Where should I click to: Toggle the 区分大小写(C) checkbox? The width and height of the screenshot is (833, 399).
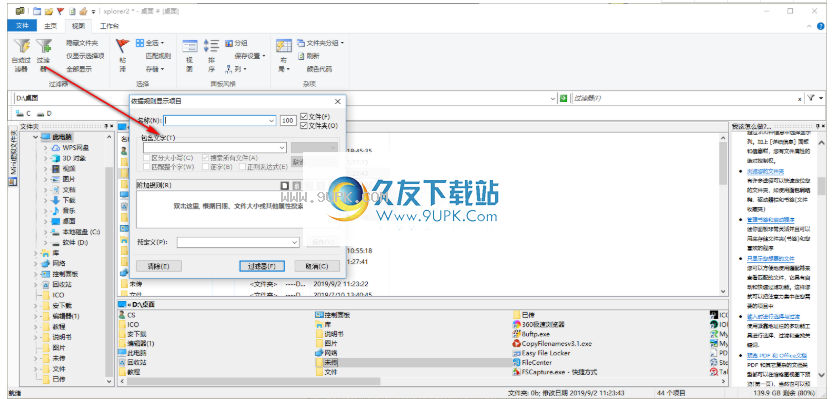coord(147,158)
